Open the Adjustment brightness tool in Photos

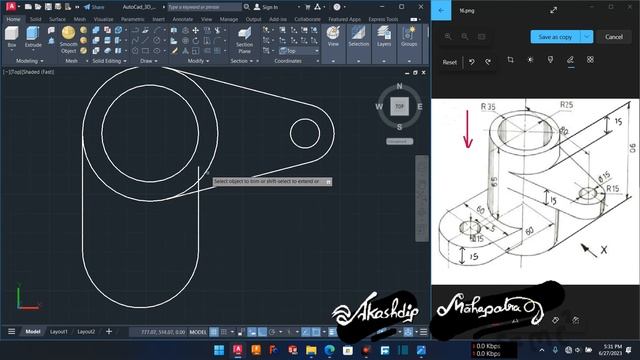pos(530,60)
